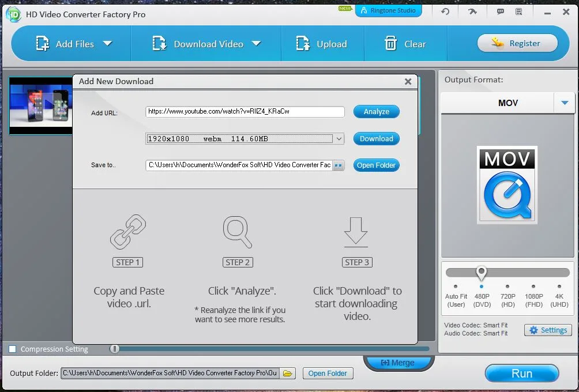Click Open Folder in the download dialog
The image size is (579, 392).
coord(376,165)
